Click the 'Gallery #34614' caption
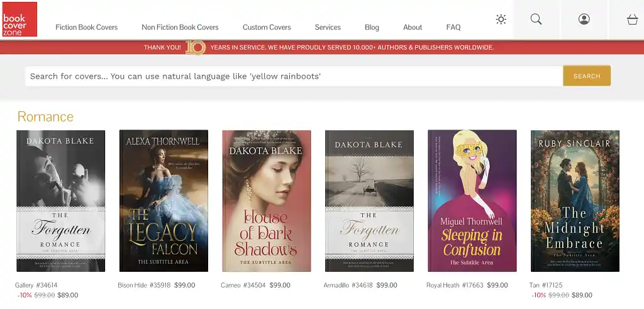This screenshot has width=644, height=309. coord(36,285)
